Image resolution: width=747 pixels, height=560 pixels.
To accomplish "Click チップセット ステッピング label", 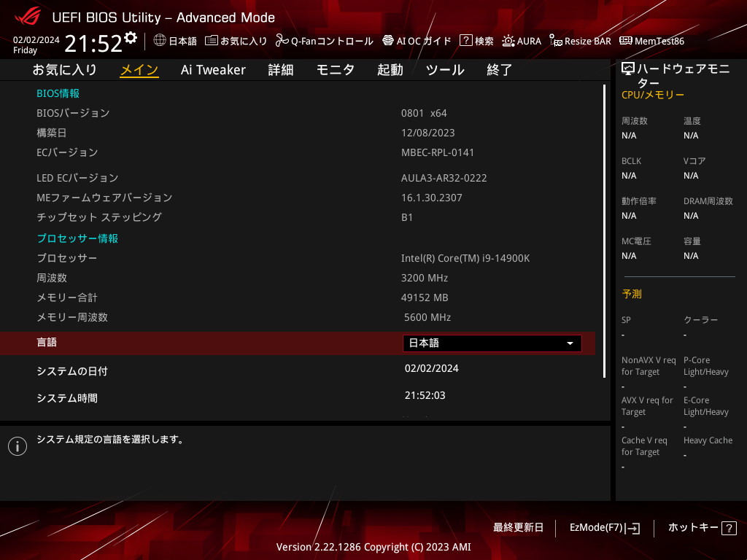I will 99,217.
